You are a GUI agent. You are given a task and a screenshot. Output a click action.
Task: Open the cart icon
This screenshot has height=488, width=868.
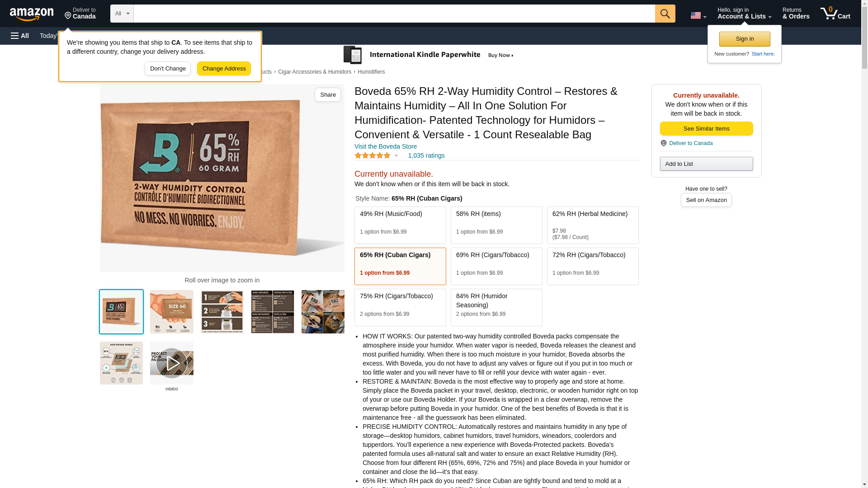pyautogui.click(x=835, y=14)
